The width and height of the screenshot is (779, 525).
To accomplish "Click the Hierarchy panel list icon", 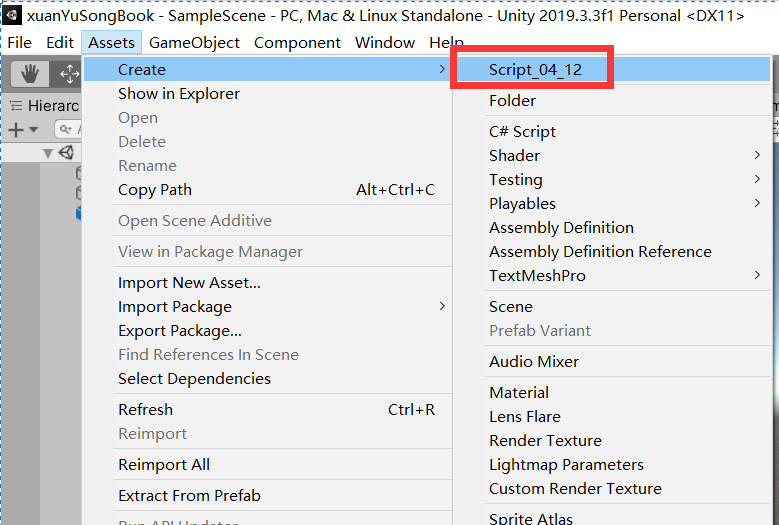I will (16, 106).
